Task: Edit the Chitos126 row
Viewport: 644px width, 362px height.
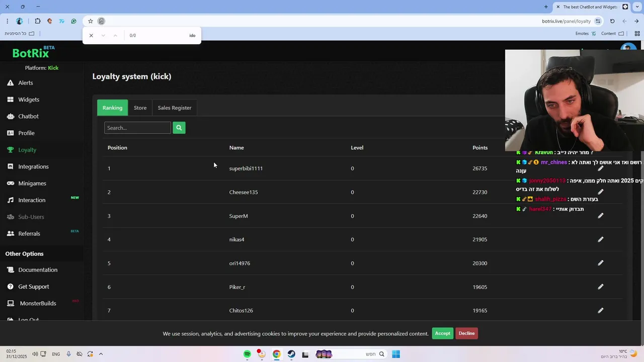Action: tap(600, 310)
